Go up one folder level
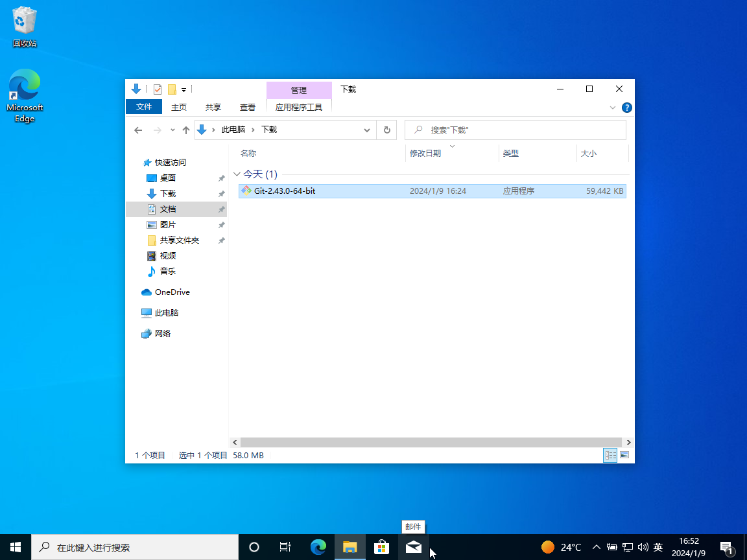Screen dimensions: 747x560 [x=186, y=130]
